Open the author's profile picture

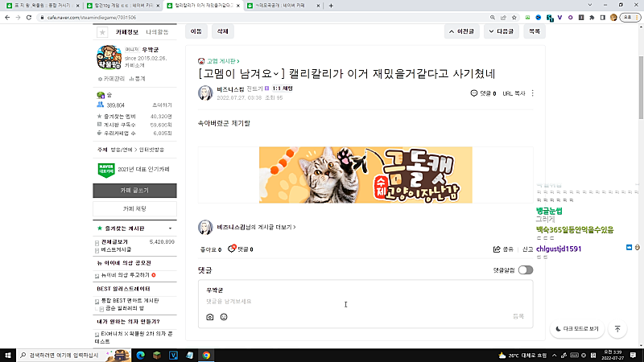click(x=205, y=93)
